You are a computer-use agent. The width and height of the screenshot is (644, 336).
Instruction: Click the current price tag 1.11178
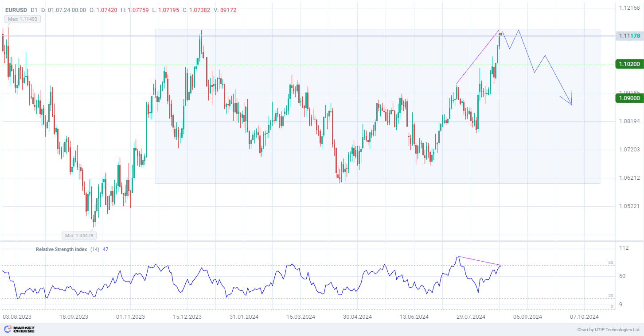[x=629, y=36]
